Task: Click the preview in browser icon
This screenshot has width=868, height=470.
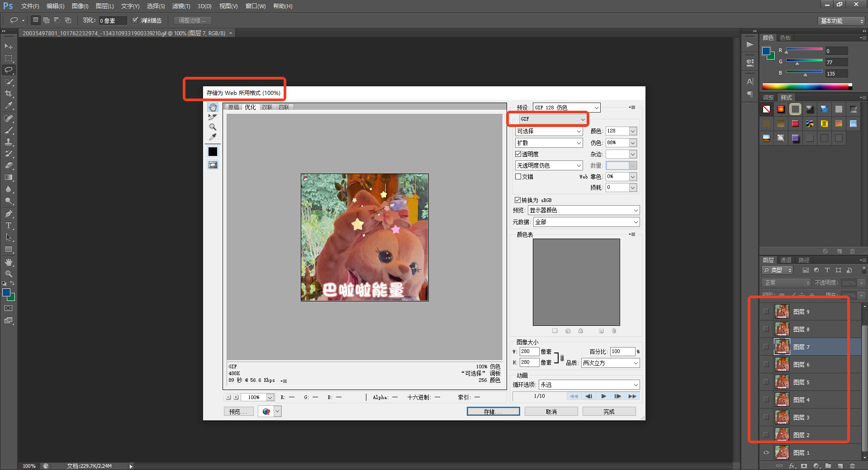Action: pos(266,411)
